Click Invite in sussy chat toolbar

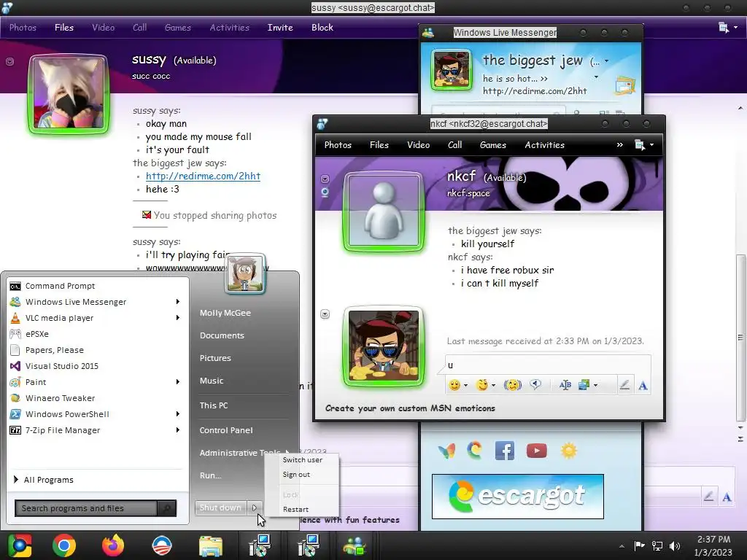coord(280,28)
